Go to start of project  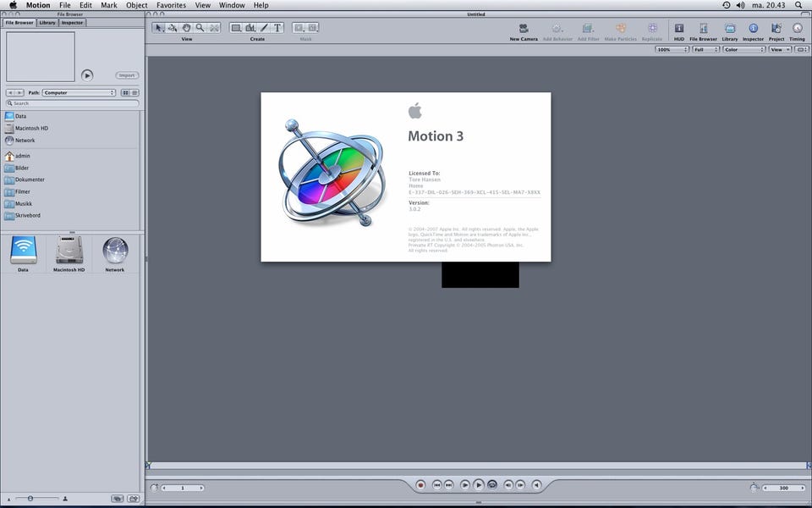click(x=436, y=485)
